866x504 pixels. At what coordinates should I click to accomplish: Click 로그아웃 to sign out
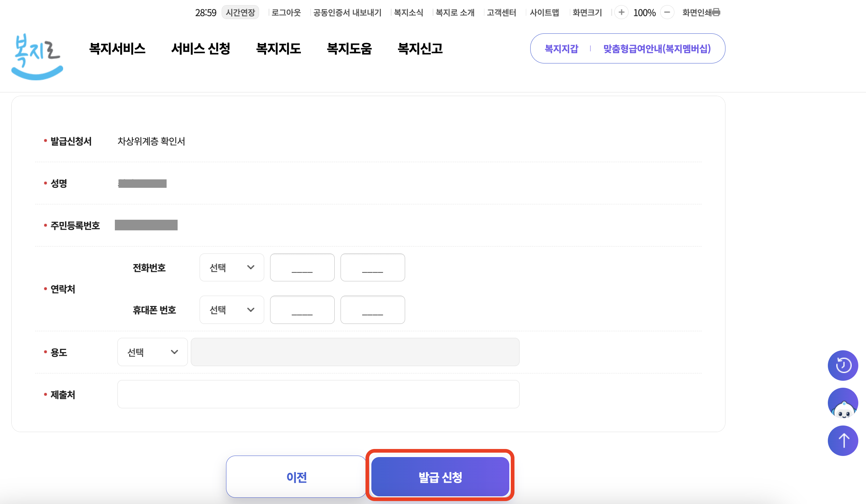tap(286, 12)
